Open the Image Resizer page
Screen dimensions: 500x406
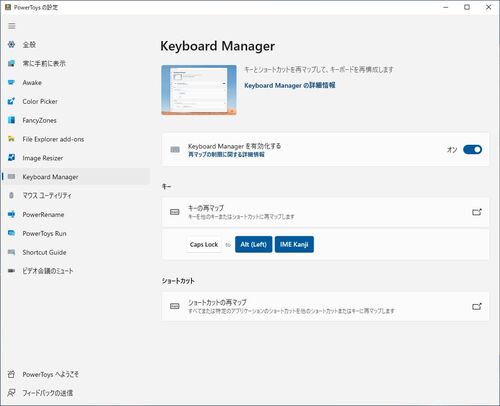click(x=76, y=158)
